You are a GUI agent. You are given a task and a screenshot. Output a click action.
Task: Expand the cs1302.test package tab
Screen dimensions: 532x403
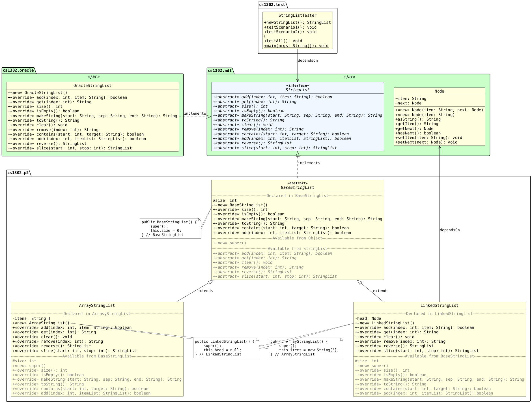coord(268,5)
